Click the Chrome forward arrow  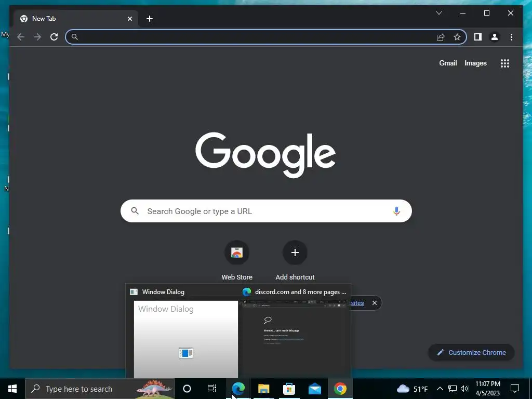(37, 37)
